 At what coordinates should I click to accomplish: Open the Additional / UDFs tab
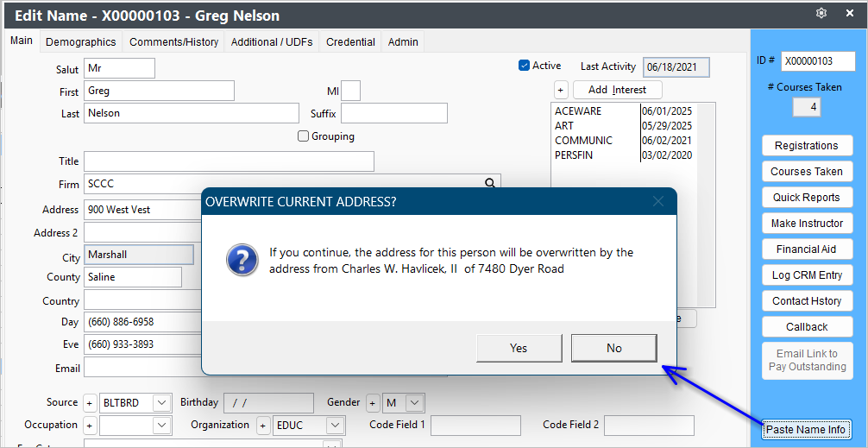[272, 42]
